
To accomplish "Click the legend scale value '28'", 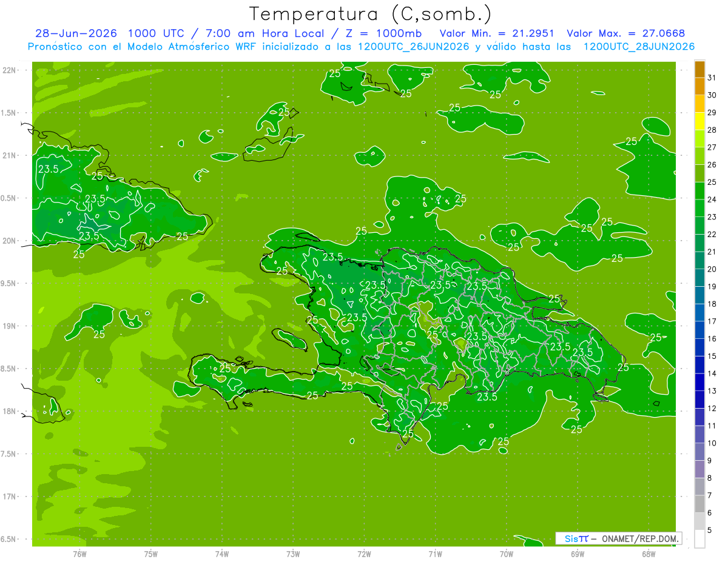I will coord(712,130).
